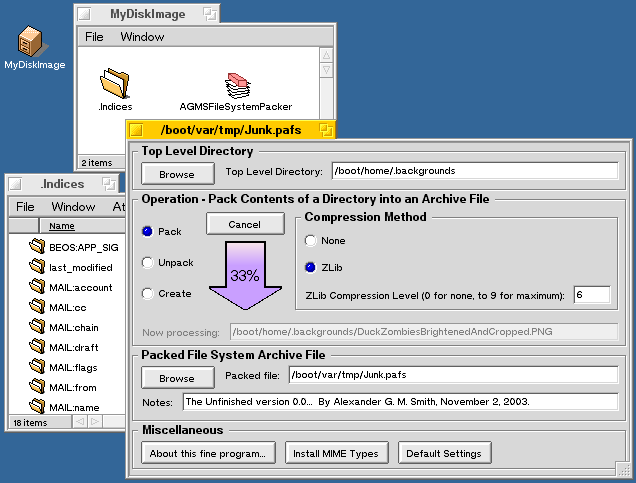Click the purple 33% progress arrow

(x=245, y=275)
